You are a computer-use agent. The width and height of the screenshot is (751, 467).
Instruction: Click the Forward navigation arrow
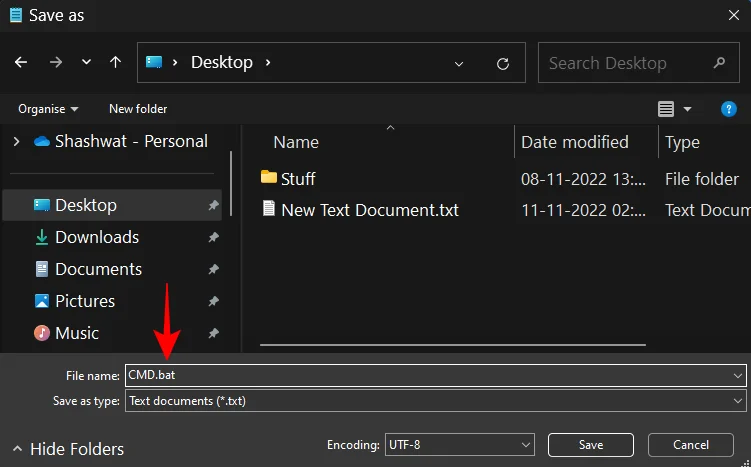coord(55,62)
